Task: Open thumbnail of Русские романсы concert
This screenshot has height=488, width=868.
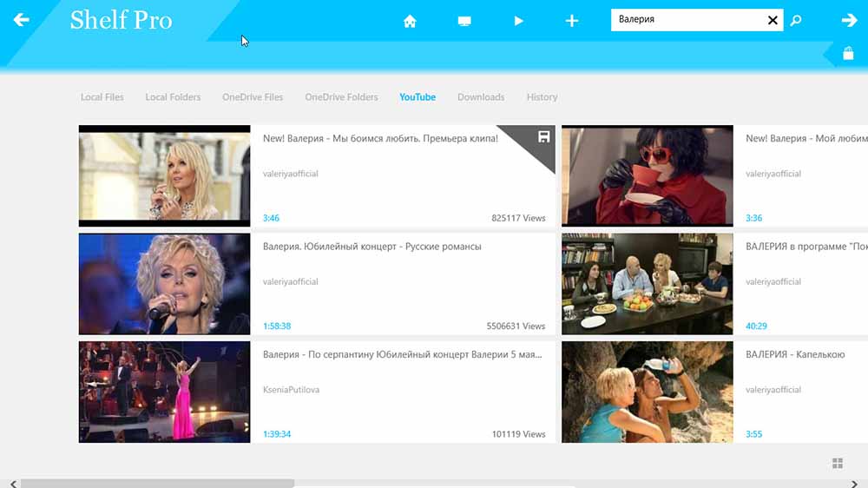Action: [164, 284]
